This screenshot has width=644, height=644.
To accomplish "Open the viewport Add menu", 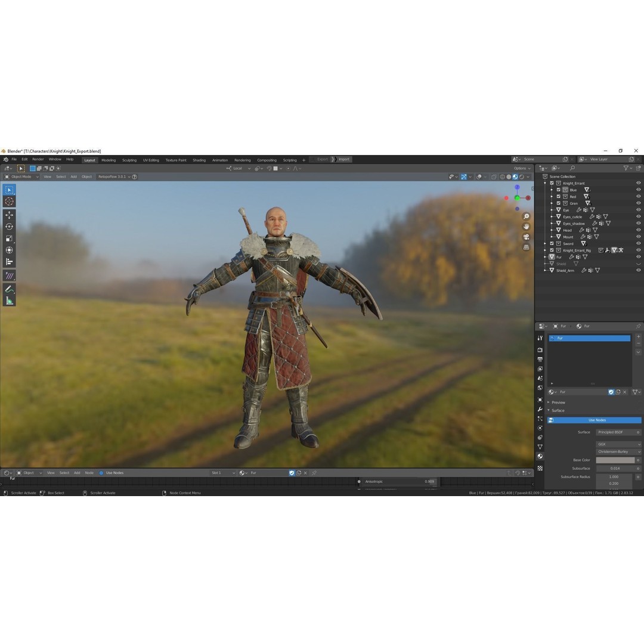I will (x=73, y=177).
